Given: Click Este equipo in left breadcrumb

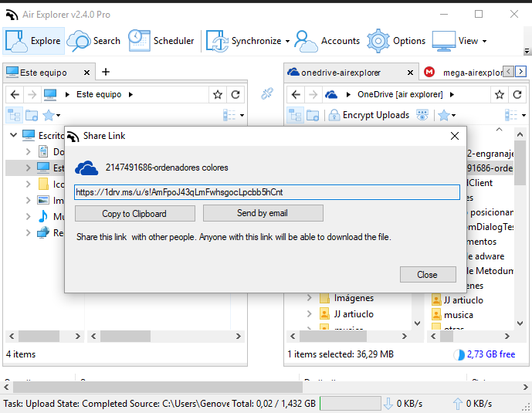Looking at the screenshot, I should 99,94.
